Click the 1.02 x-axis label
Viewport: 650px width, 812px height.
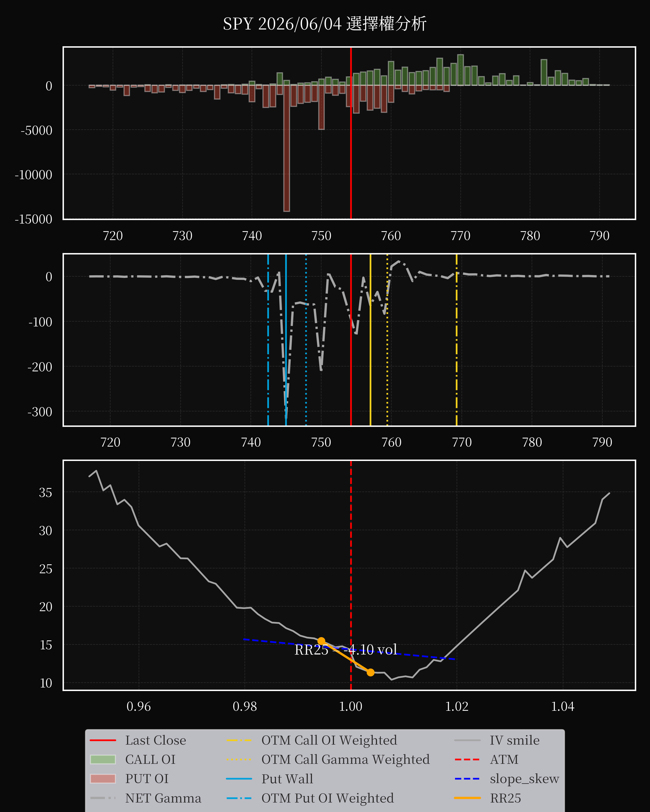pyautogui.click(x=457, y=706)
